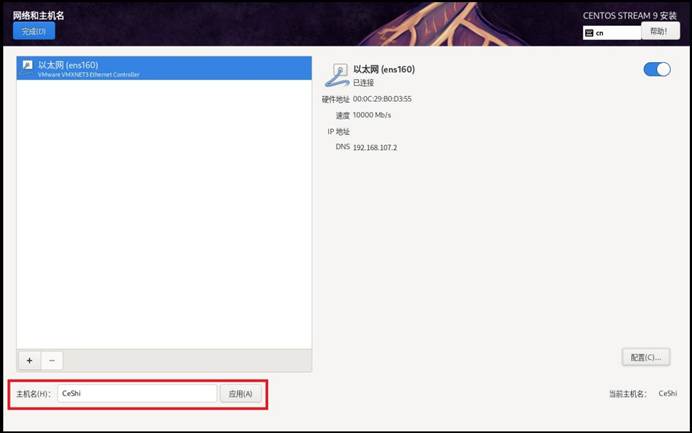Click the cn keyboard layout icon
The height and width of the screenshot is (433, 692).
click(589, 33)
